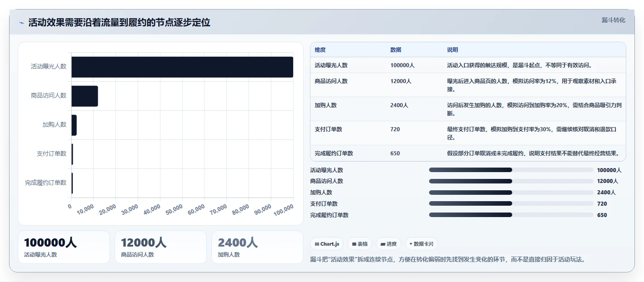
Task: Click the 650 value beside its progress bar
Action: pos(602,215)
